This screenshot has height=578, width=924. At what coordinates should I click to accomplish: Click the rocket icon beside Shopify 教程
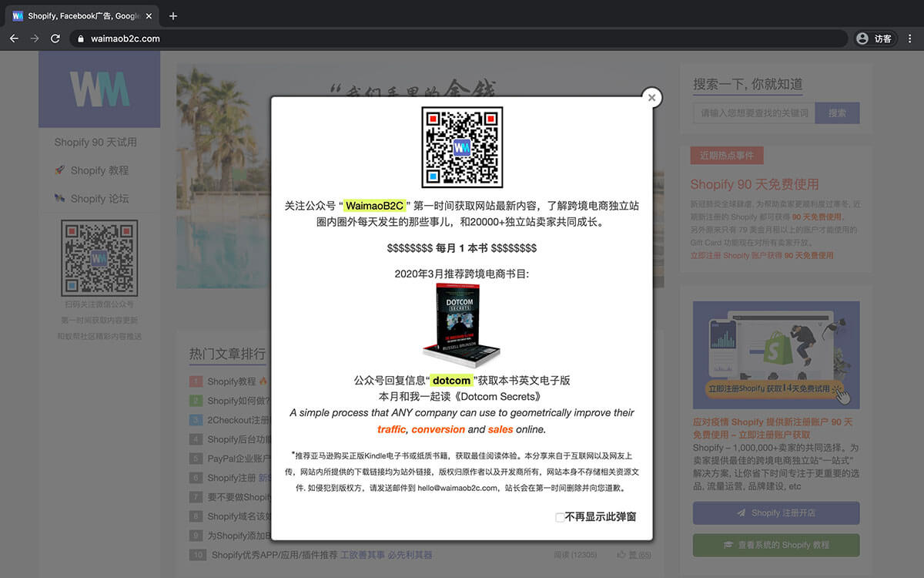59,170
